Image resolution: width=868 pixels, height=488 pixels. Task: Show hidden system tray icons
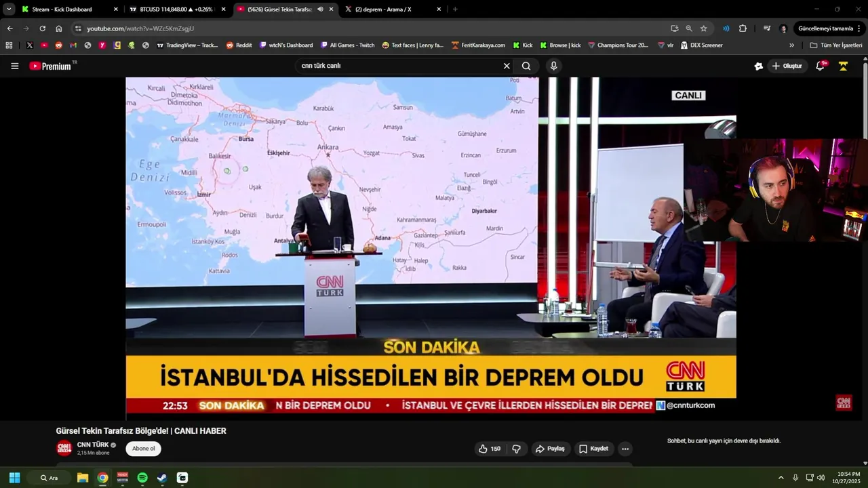click(781, 478)
